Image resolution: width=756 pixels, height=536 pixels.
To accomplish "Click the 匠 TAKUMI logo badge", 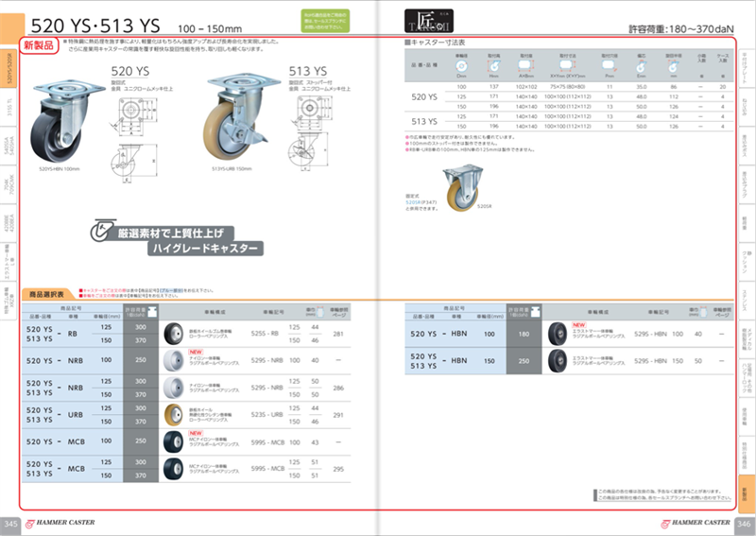I will [x=429, y=21].
